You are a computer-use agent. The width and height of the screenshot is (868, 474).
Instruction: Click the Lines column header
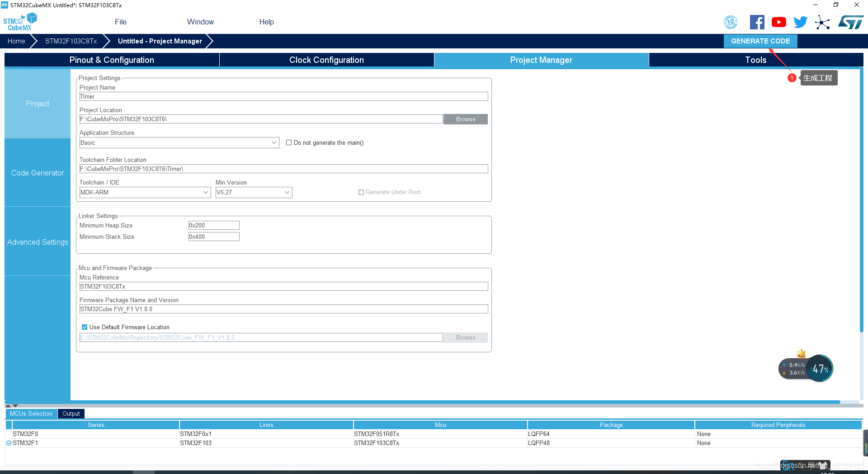click(266, 425)
